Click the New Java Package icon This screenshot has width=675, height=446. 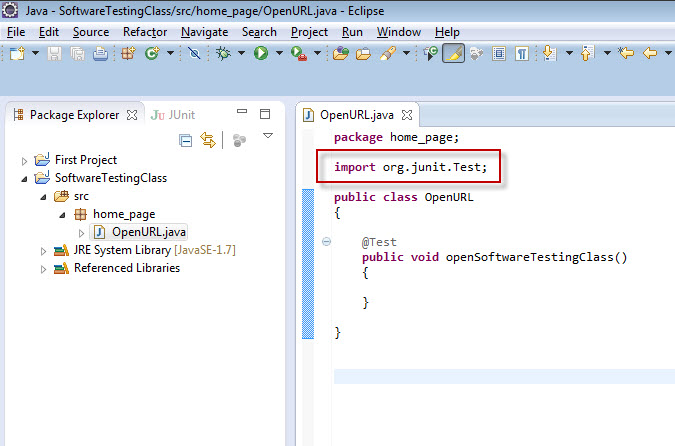point(128,53)
